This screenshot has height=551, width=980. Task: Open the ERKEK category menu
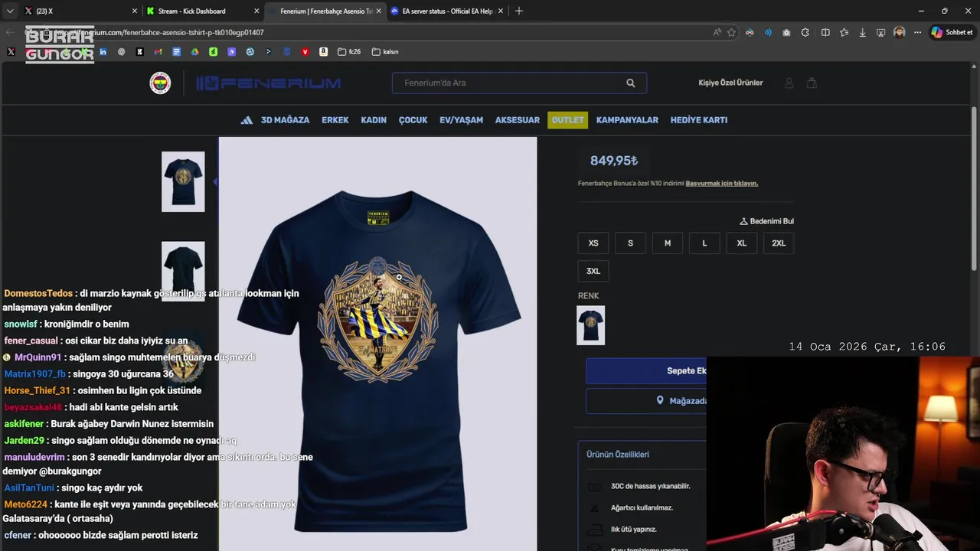coord(335,120)
